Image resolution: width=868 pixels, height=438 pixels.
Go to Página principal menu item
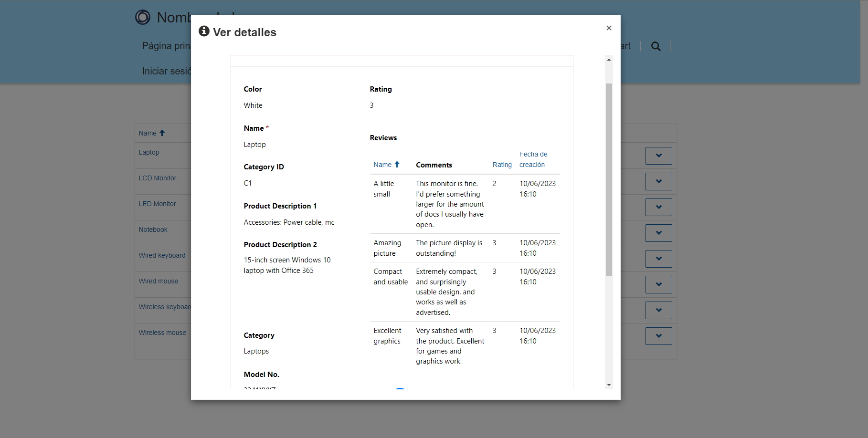[166, 46]
